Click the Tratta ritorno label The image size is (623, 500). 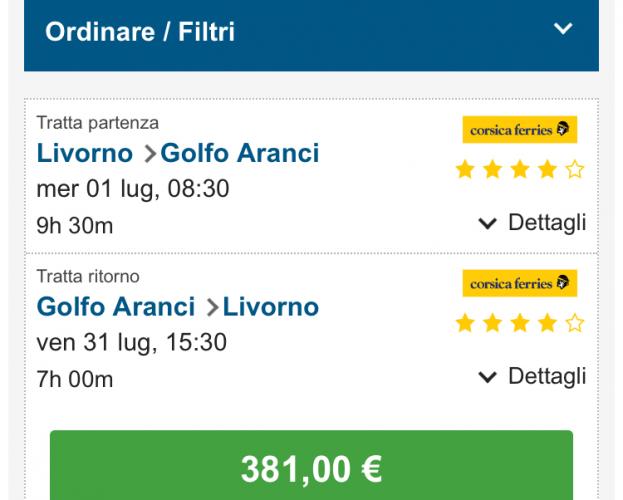[x=88, y=276]
